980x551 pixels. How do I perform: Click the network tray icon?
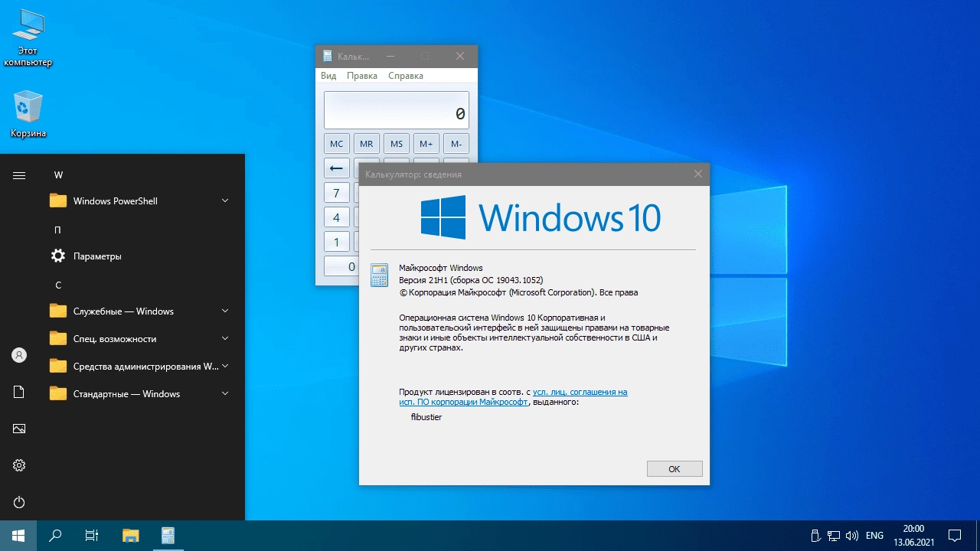pyautogui.click(x=834, y=535)
